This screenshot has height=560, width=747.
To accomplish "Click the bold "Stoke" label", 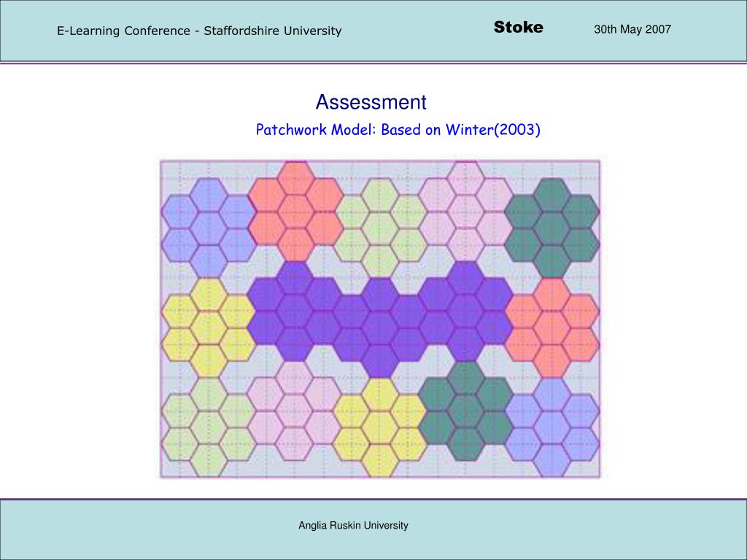I will [x=519, y=27].
